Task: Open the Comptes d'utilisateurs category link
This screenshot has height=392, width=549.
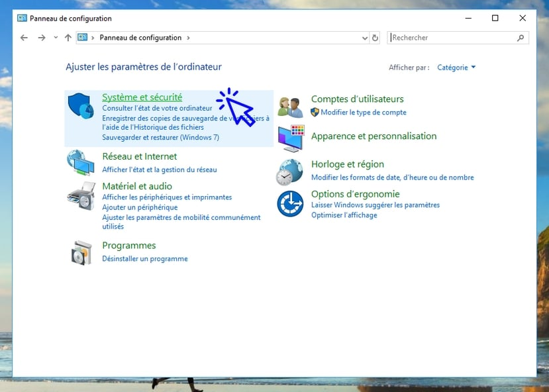Action: [358, 99]
